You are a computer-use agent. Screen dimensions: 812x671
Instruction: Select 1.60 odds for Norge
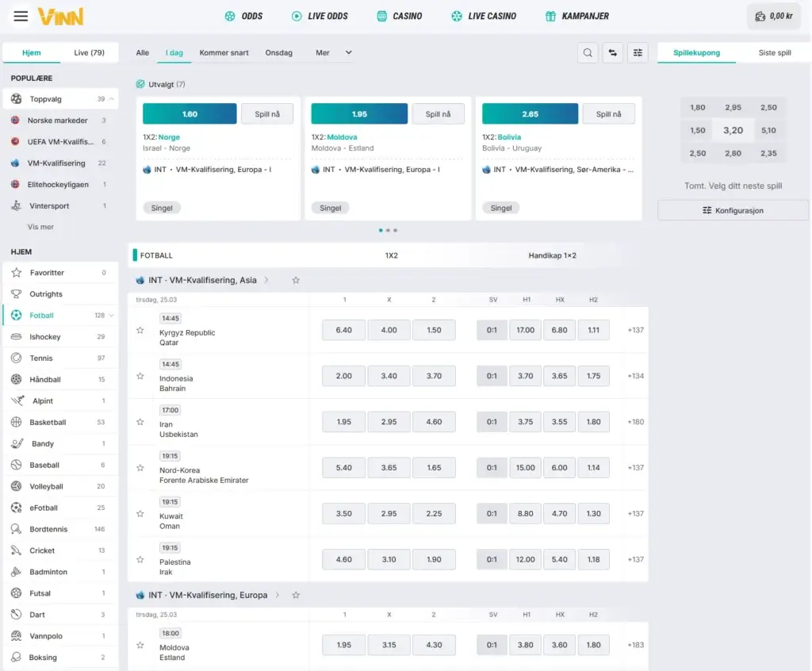pyautogui.click(x=190, y=114)
